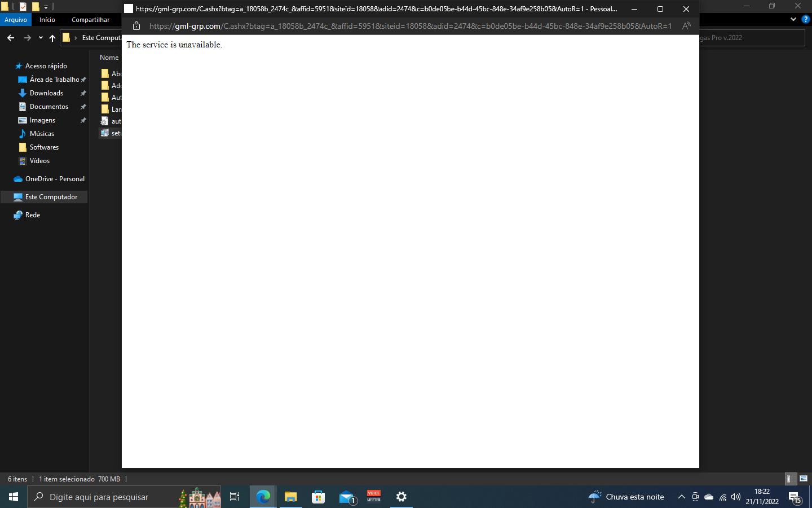Click the Read Aloud icon in address bar

coord(686,26)
